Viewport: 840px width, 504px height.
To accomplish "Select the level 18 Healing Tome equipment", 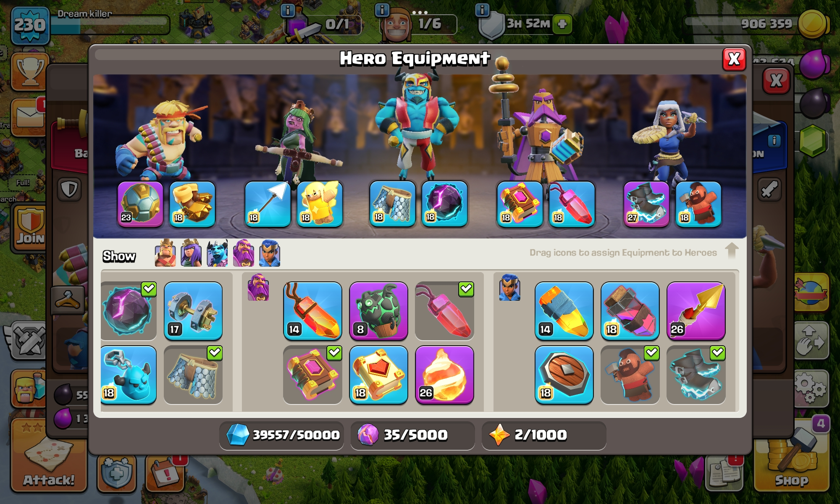I will [378, 375].
